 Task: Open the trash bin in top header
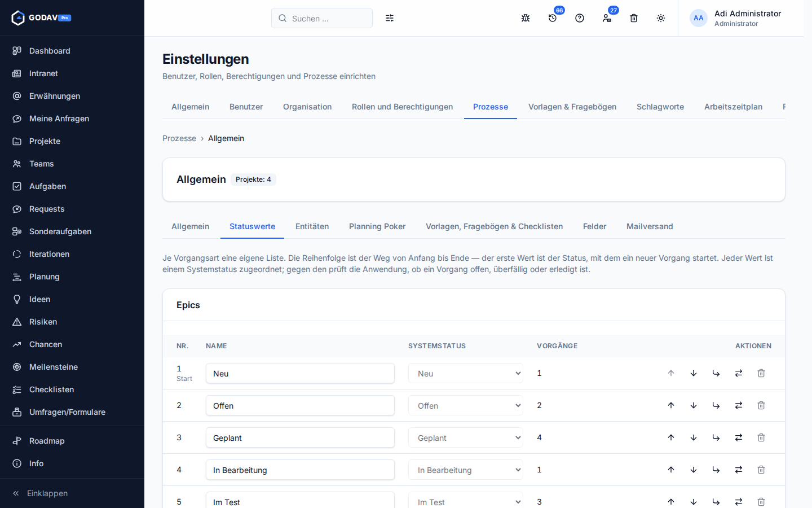634,18
